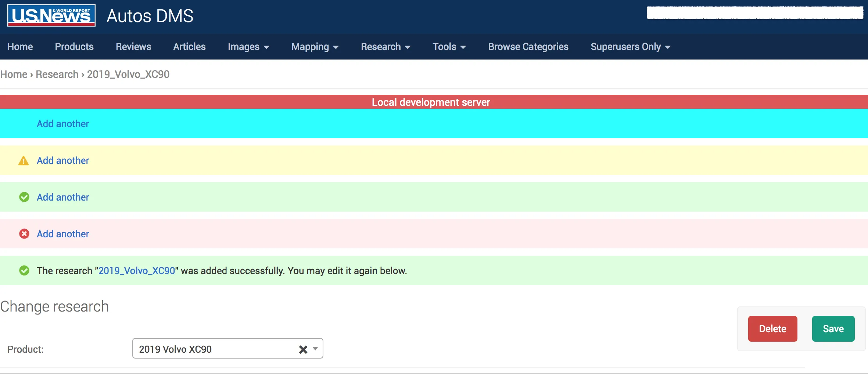The height and width of the screenshot is (374, 868).
Task: Open Browse Categories
Action: pos(528,47)
